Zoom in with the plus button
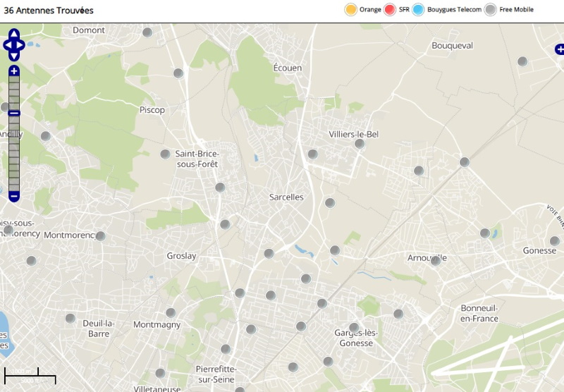564x392 pixels. coord(14,71)
